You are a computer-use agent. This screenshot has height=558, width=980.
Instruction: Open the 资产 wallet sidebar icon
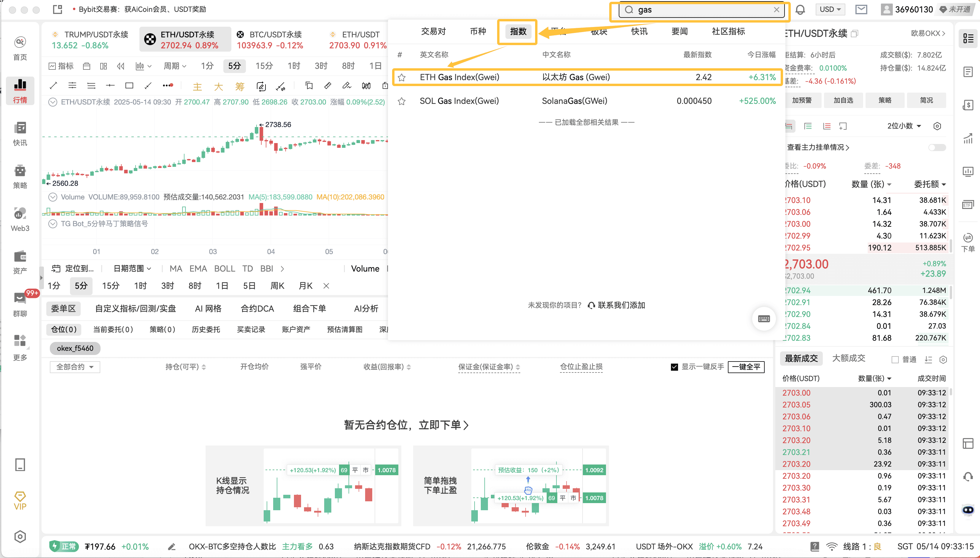click(x=20, y=262)
